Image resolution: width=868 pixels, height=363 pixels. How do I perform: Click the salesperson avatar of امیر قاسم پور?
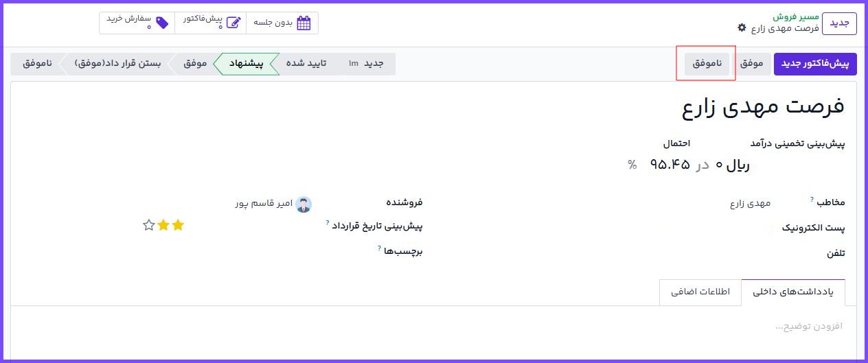coord(304,204)
